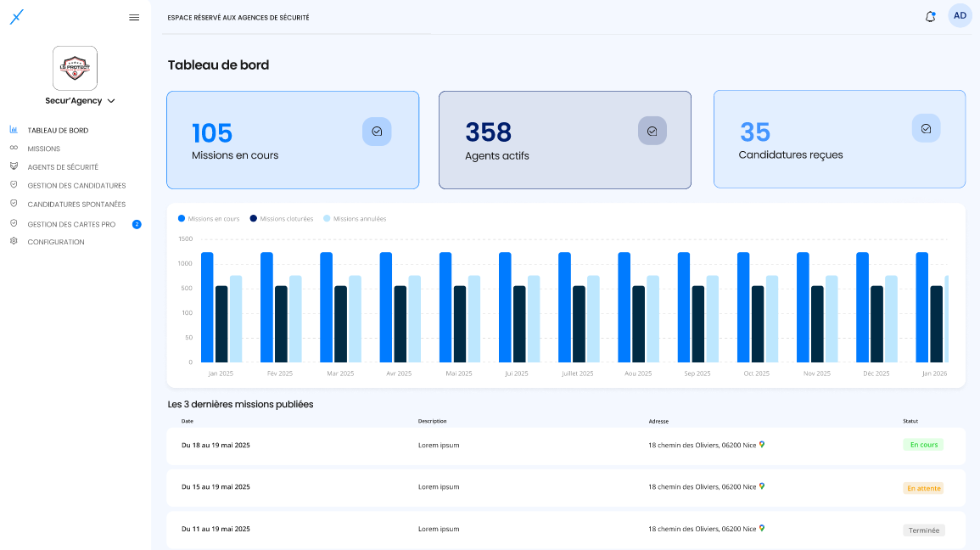This screenshot has width=980, height=550.
Task: Click the map pin beside first mission address
Action: [762, 444]
